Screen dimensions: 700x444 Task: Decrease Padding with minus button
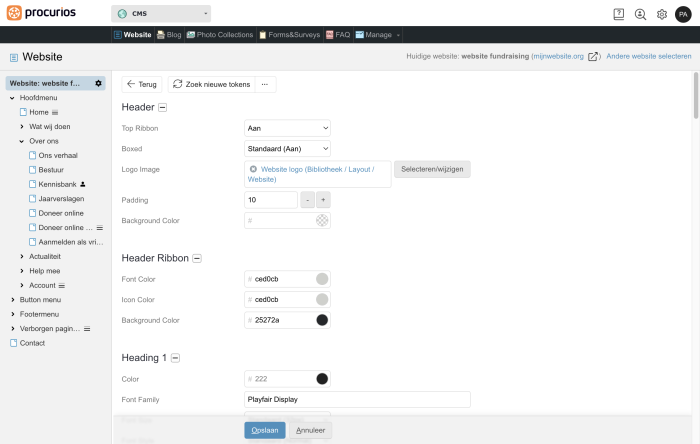308,200
